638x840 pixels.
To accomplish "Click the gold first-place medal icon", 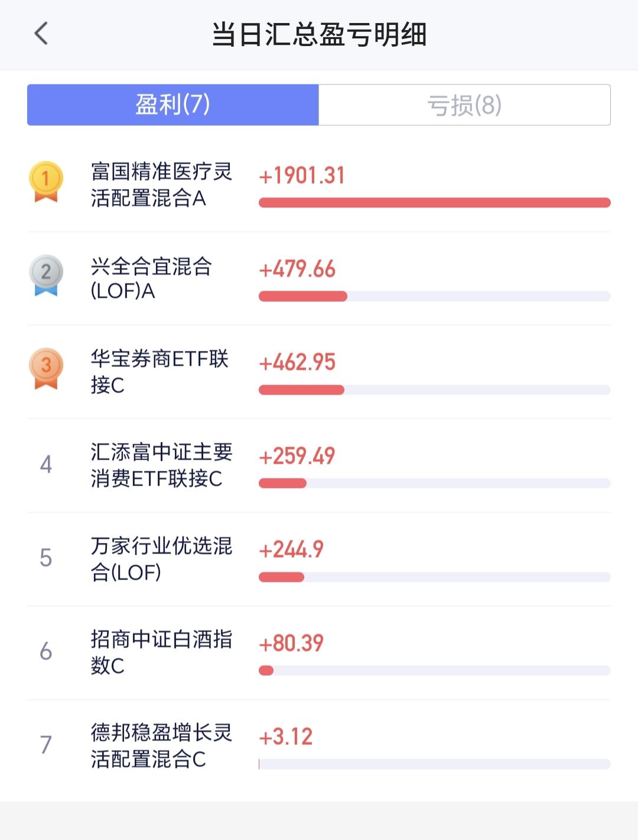I will (x=46, y=181).
